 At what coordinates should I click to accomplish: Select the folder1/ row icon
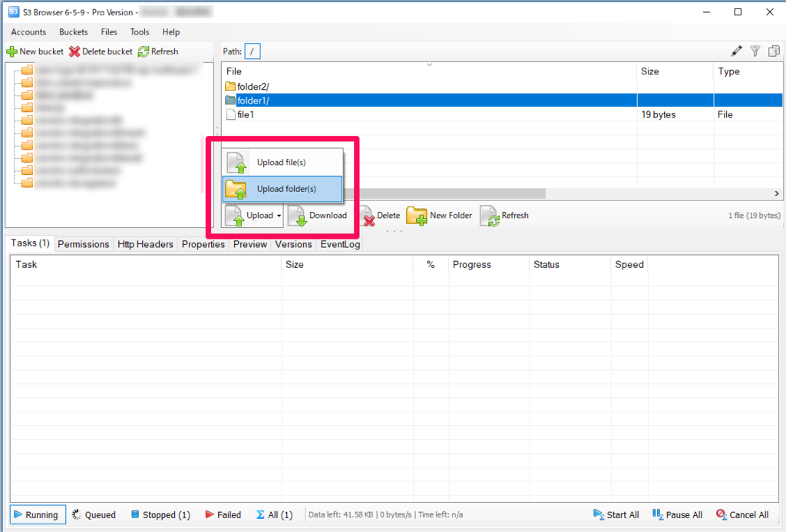pyautogui.click(x=230, y=101)
